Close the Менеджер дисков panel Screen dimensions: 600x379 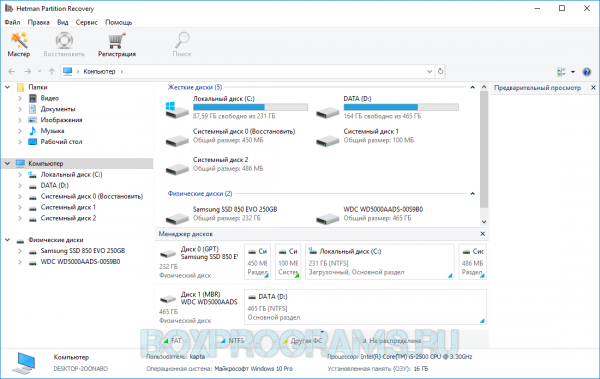tap(483, 234)
